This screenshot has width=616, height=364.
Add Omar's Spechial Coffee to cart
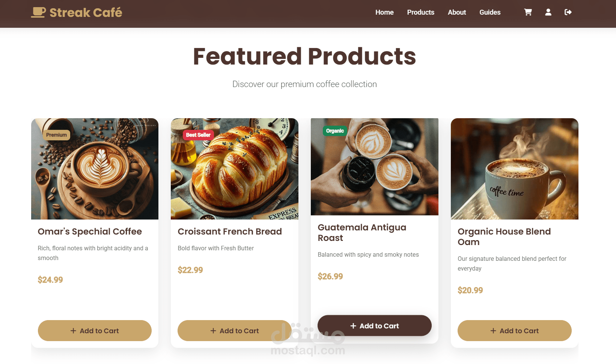95,331
